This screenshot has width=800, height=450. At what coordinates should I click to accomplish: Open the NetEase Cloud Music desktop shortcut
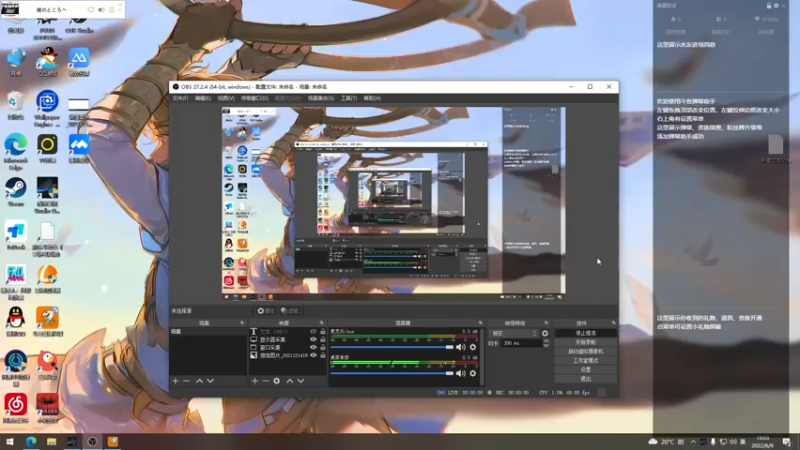point(16,408)
